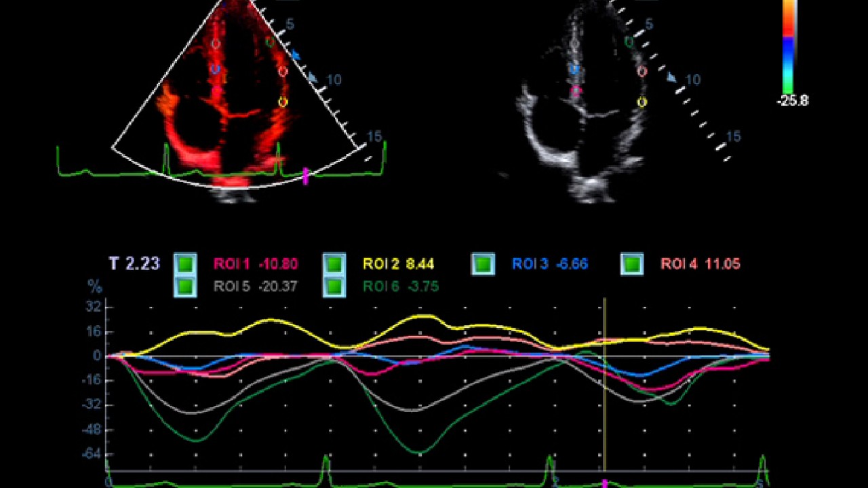Disable the ROI 3 trace checkbox
Viewport: 868px width, 488px height.
point(483,264)
